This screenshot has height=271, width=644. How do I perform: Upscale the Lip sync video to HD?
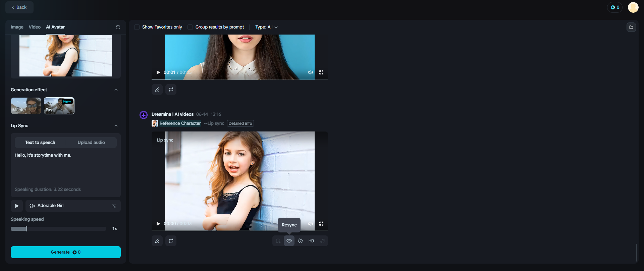[311, 241]
